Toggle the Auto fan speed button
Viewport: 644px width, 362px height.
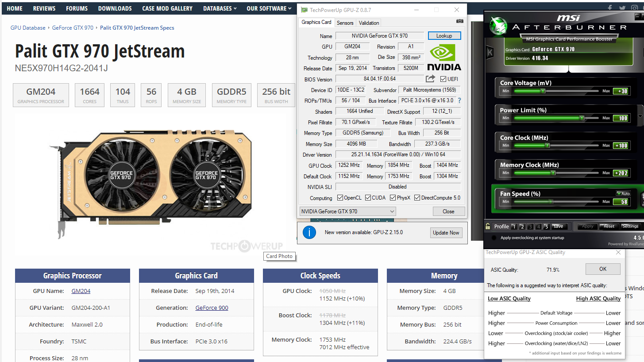pos(623,193)
